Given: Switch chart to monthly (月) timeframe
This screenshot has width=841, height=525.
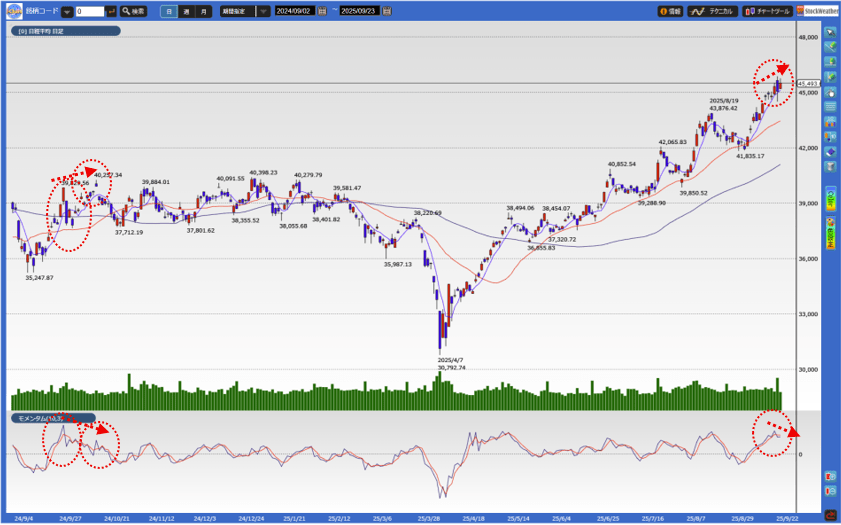Looking at the screenshot, I should point(203,11).
